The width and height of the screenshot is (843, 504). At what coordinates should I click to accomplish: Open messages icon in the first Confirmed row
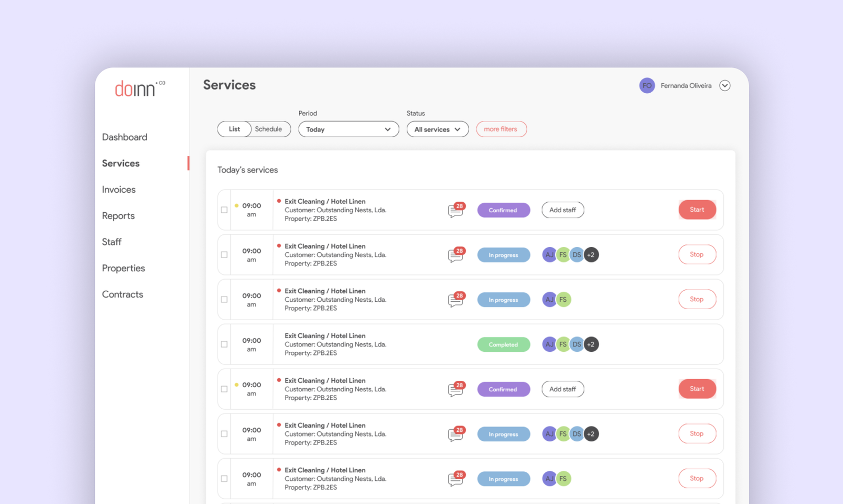pyautogui.click(x=456, y=210)
